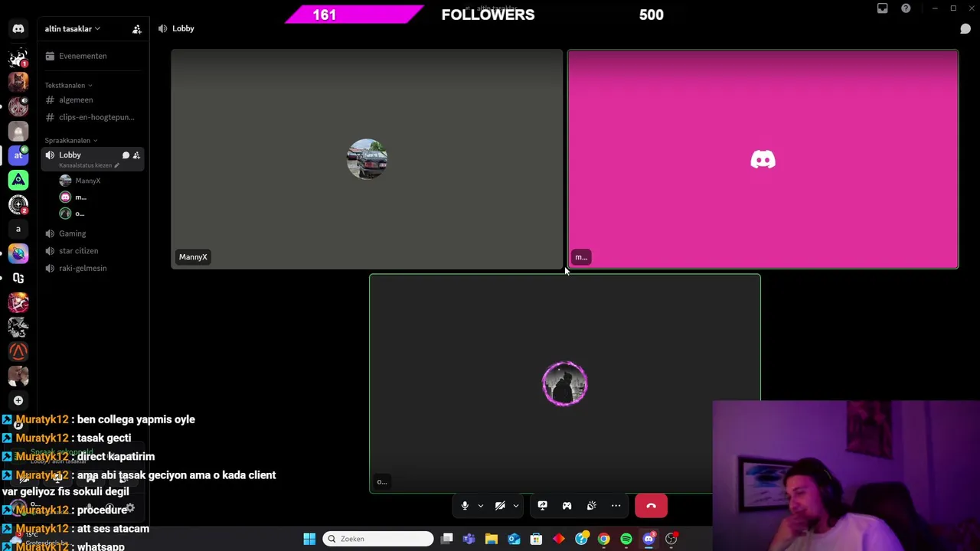Open Discord direct messages home
The height and width of the screenshot is (551, 980).
(18, 29)
